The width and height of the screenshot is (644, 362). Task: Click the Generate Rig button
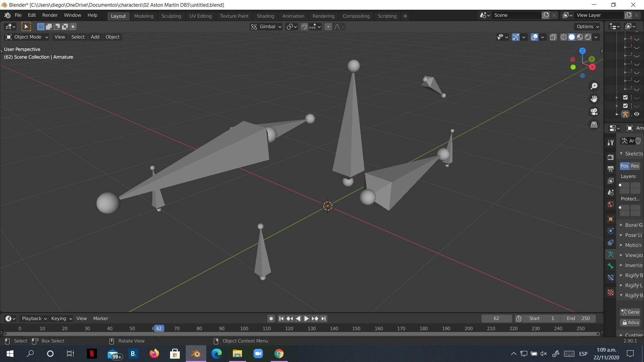(x=630, y=312)
